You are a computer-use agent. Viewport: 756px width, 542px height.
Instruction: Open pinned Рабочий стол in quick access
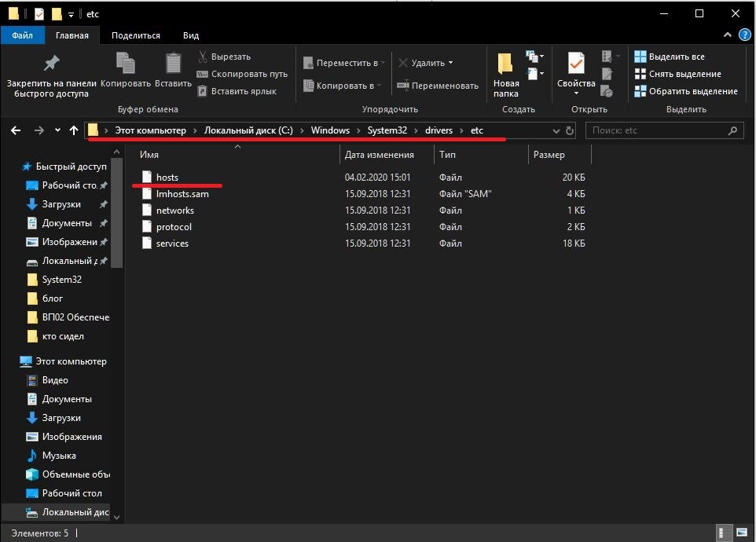coord(66,185)
